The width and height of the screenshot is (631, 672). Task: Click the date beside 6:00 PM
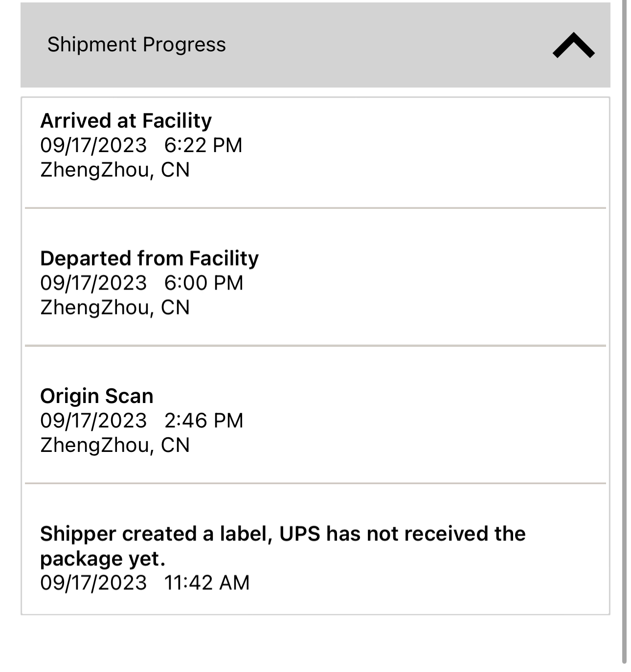point(93,283)
